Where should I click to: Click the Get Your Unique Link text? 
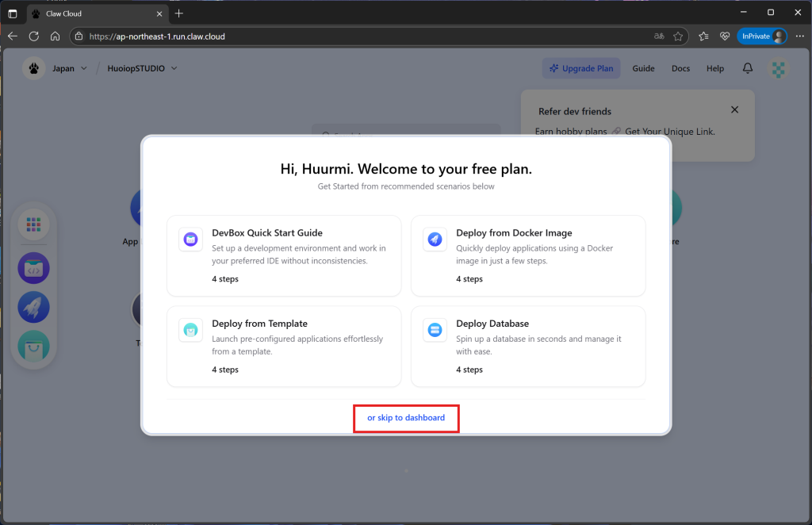click(x=669, y=132)
